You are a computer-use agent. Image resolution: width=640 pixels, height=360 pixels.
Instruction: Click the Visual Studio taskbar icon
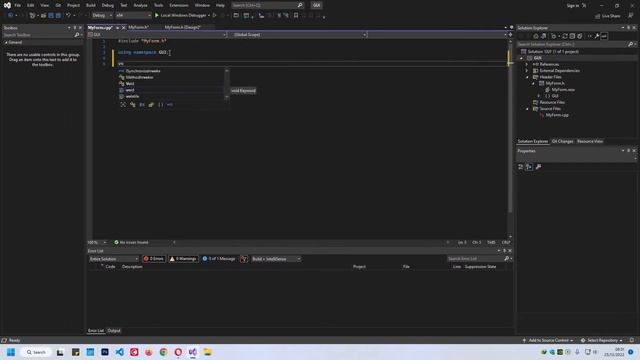coord(193,352)
